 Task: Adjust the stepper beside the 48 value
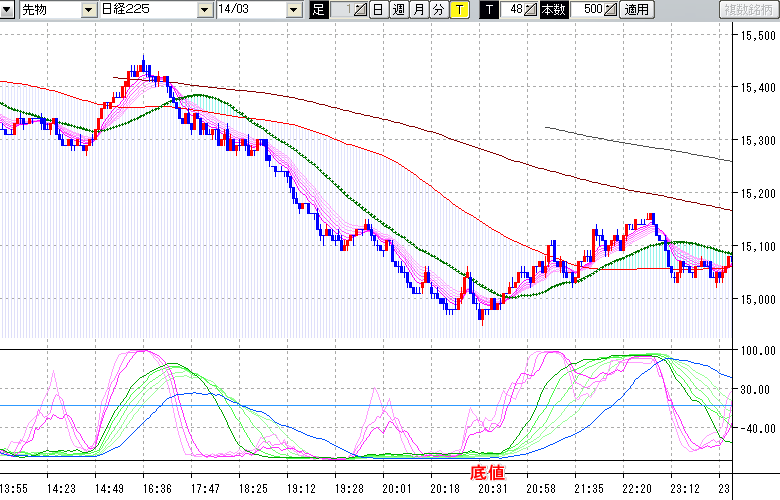coord(530,10)
